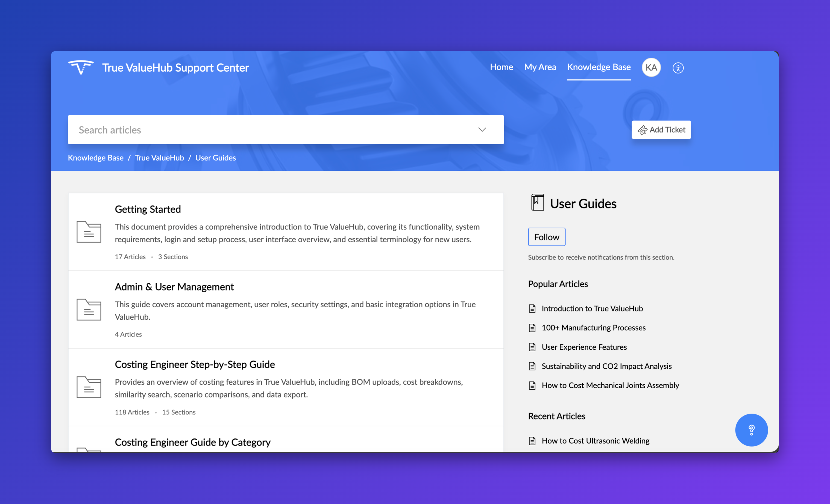
Task: Open the My Area tab
Action: point(540,67)
